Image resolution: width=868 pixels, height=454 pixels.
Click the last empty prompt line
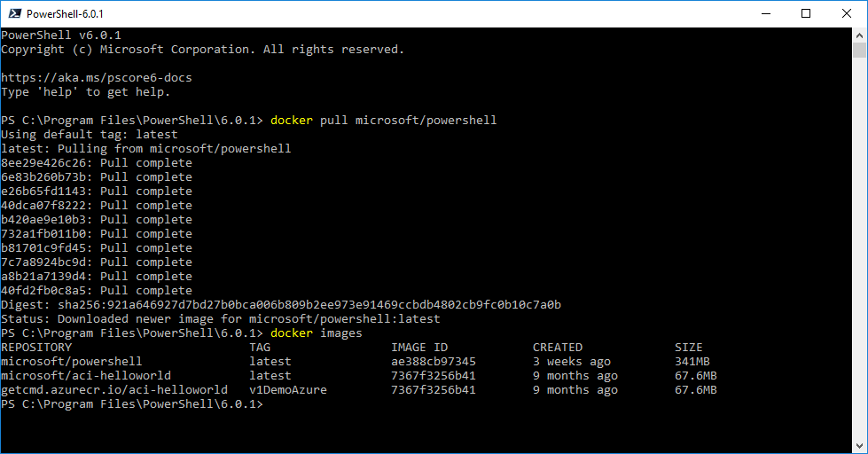[x=132, y=404]
